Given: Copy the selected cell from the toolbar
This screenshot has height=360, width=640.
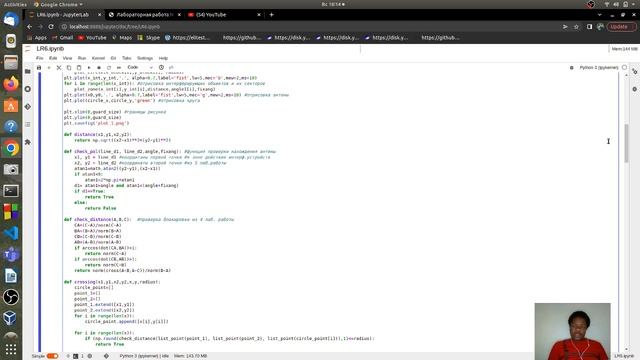Looking at the screenshot, I should click(x=69, y=68).
